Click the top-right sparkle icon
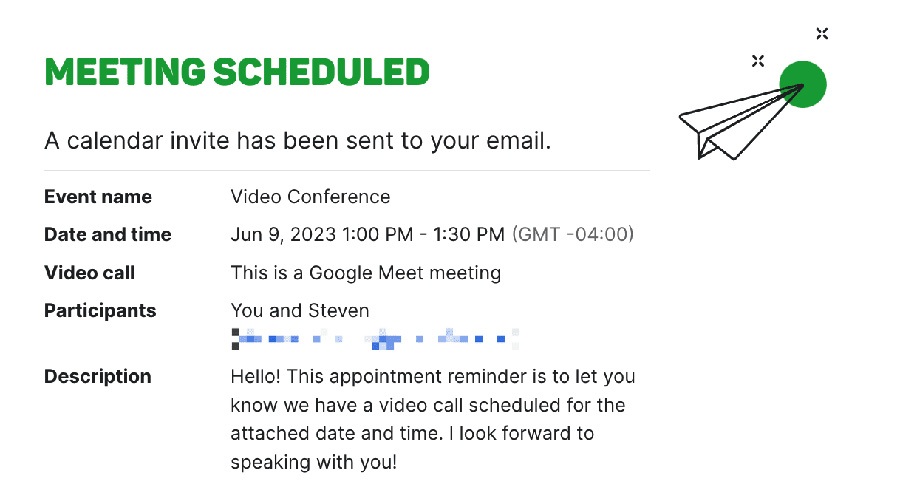 [822, 33]
